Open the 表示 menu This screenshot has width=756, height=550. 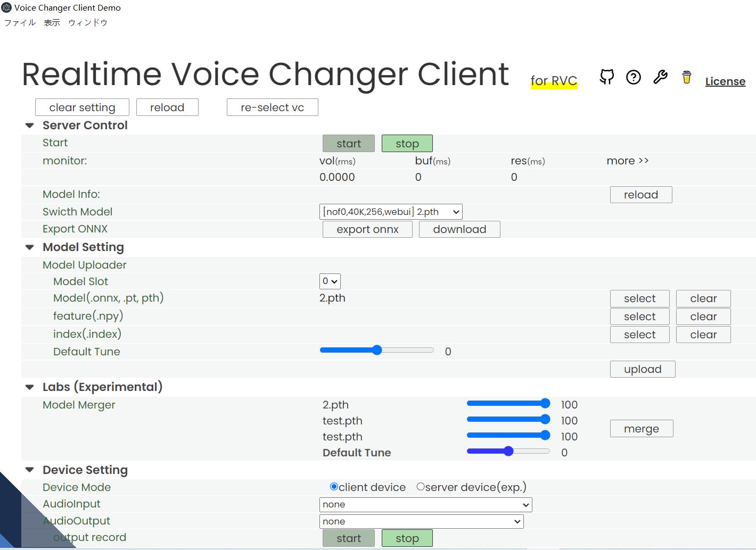click(x=51, y=23)
